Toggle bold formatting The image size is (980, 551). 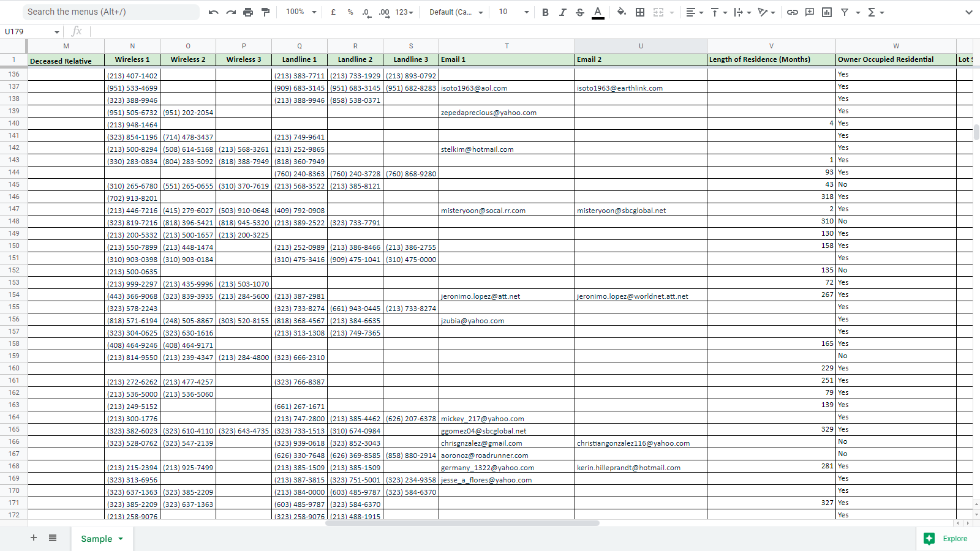(x=545, y=12)
